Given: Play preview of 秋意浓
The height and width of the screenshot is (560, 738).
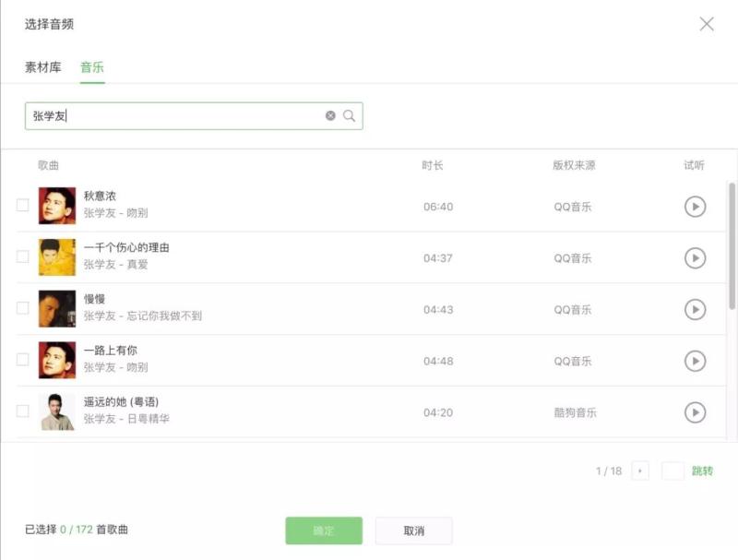Looking at the screenshot, I should point(695,207).
